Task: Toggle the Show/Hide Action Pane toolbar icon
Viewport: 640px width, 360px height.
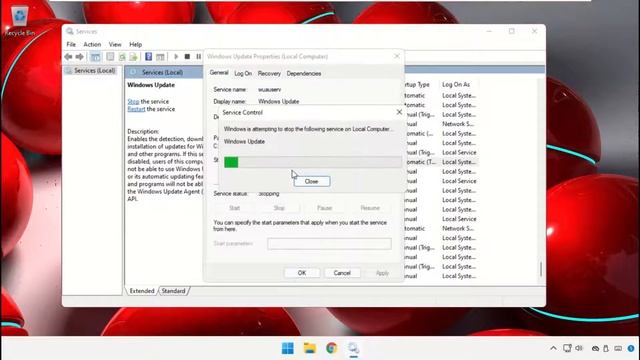Action: 160,57
